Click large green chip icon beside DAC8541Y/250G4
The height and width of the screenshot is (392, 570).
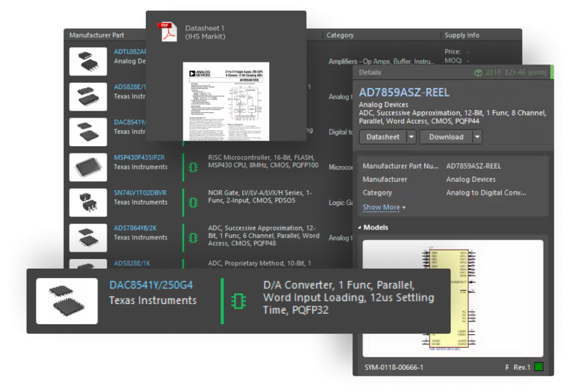pyautogui.click(x=239, y=301)
